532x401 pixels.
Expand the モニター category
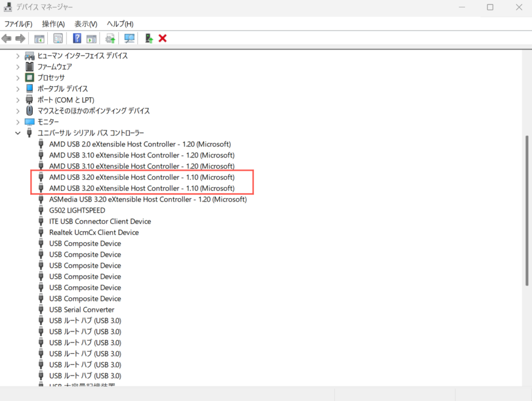(18, 122)
